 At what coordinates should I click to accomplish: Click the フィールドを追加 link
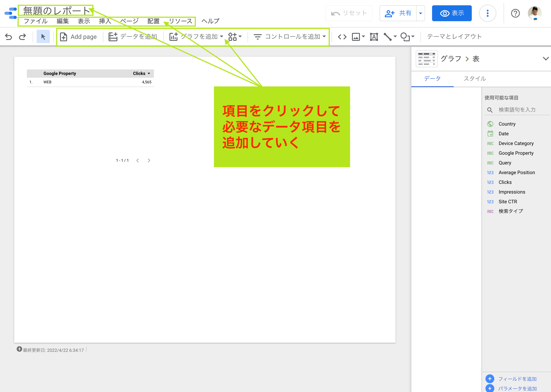(517, 379)
